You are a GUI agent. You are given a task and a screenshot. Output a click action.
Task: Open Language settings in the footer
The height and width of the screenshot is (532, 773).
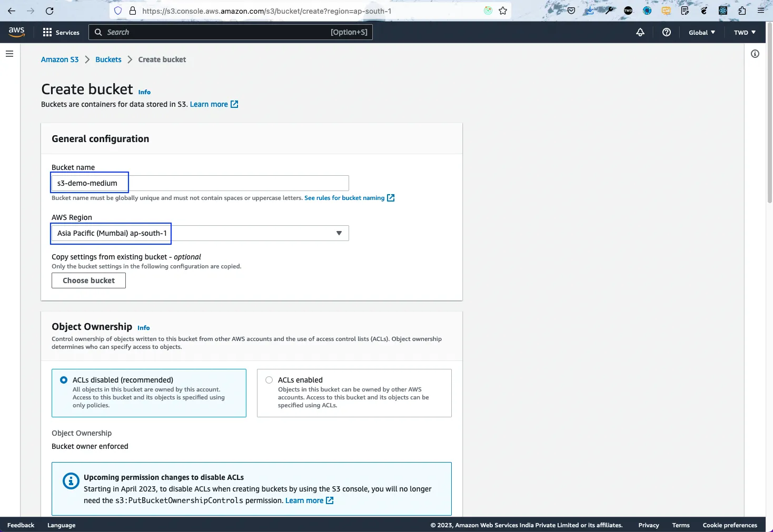[x=62, y=525]
